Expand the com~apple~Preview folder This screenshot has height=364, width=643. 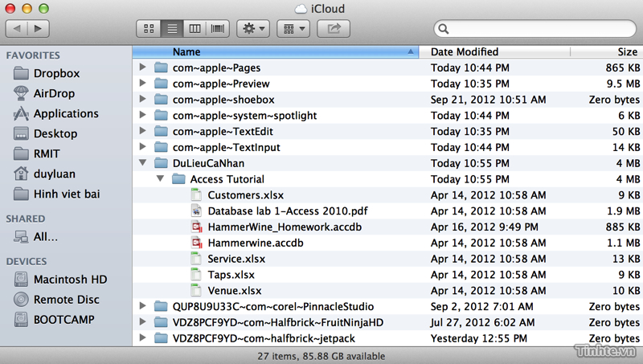142,83
